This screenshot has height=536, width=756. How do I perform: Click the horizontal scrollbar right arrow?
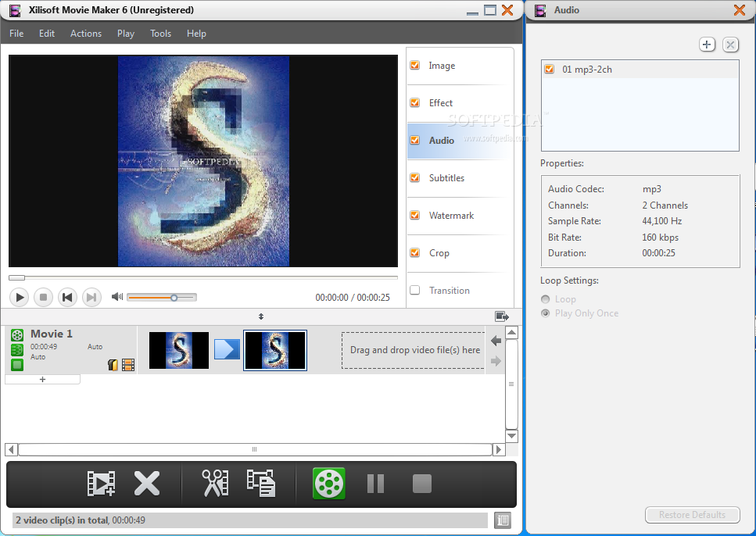pyautogui.click(x=499, y=450)
